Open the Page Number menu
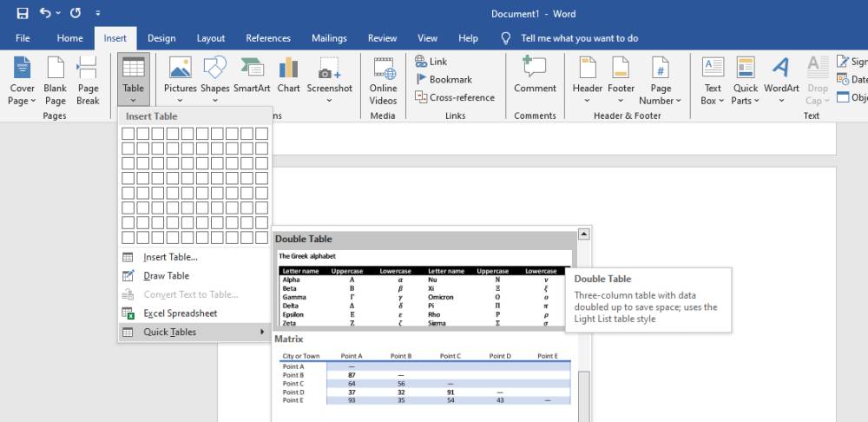 (661, 80)
